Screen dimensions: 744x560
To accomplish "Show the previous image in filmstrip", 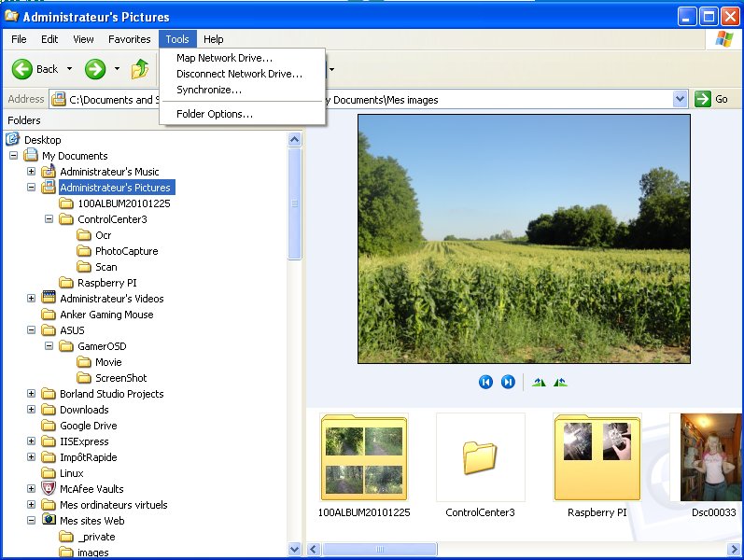I will click(485, 382).
